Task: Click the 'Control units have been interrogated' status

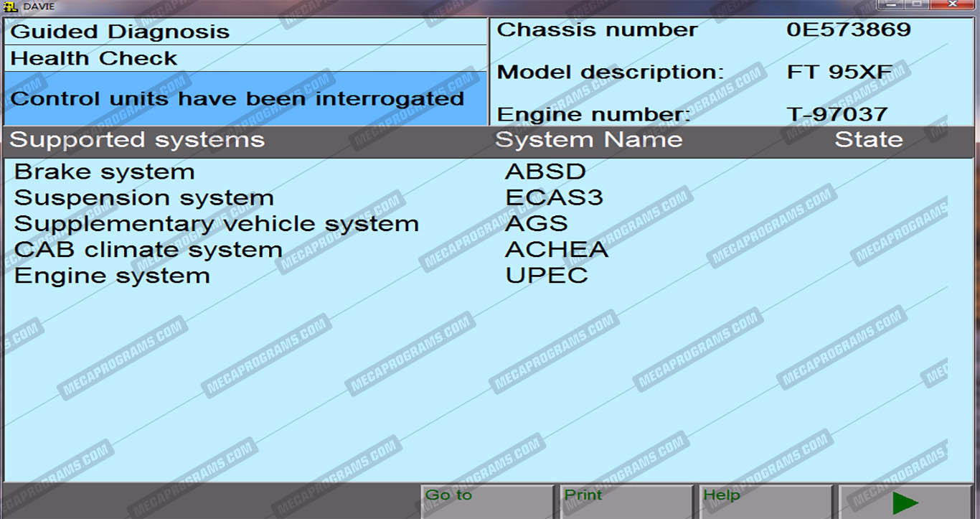Action: coord(237,98)
